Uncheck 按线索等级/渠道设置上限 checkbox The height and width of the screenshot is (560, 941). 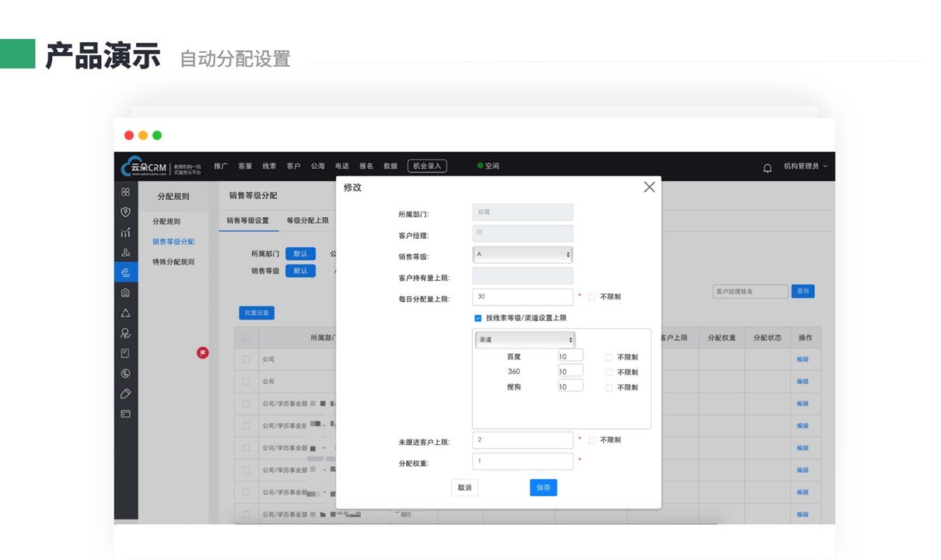(x=477, y=318)
